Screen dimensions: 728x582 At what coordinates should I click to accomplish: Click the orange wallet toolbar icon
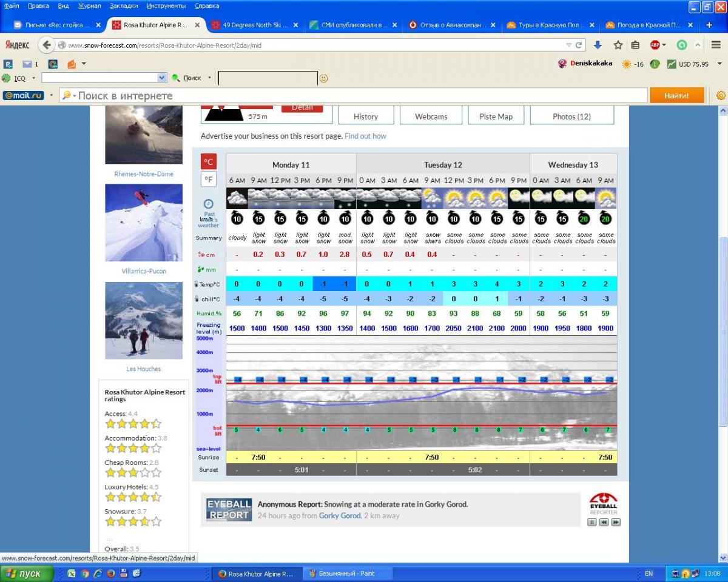click(x=71, y=64)
